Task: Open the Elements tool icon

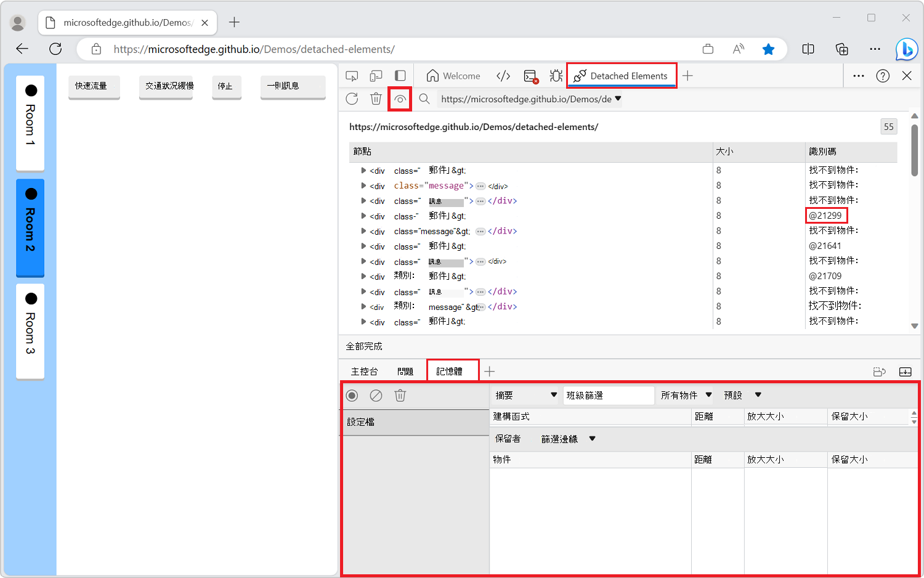Action: 503,76
